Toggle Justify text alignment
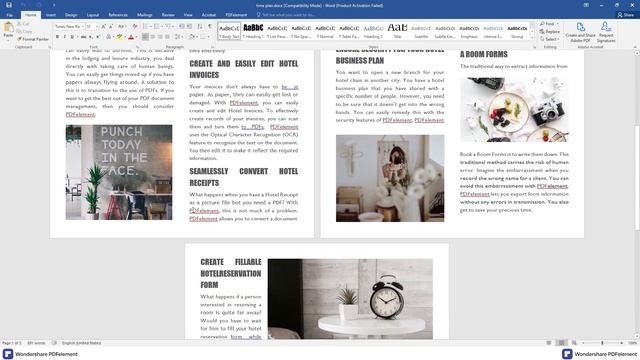This screenshot has height=360, width=640. [167, 37]
